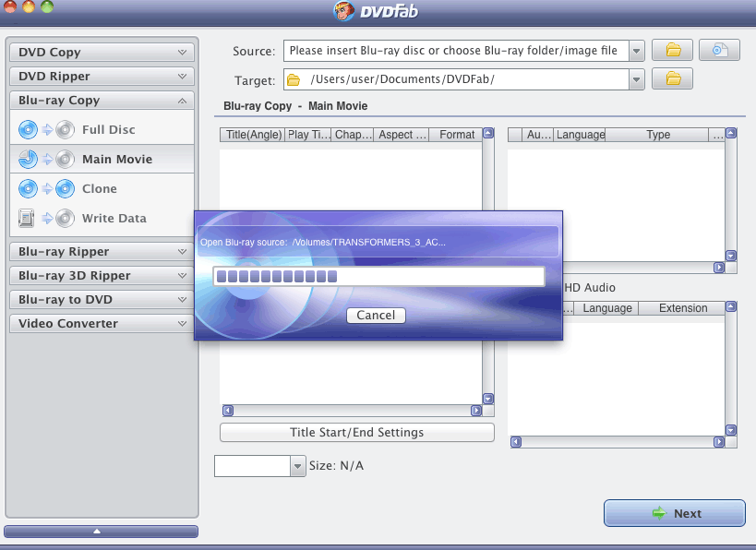
Task: Click subtitle list scroll up arrow
Action: [731, 306]
